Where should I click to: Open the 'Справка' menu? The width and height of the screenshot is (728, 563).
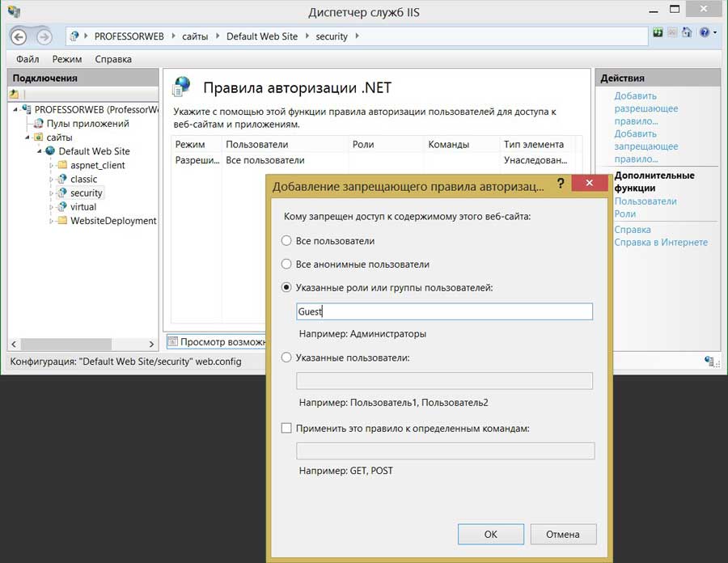point(113,59)
